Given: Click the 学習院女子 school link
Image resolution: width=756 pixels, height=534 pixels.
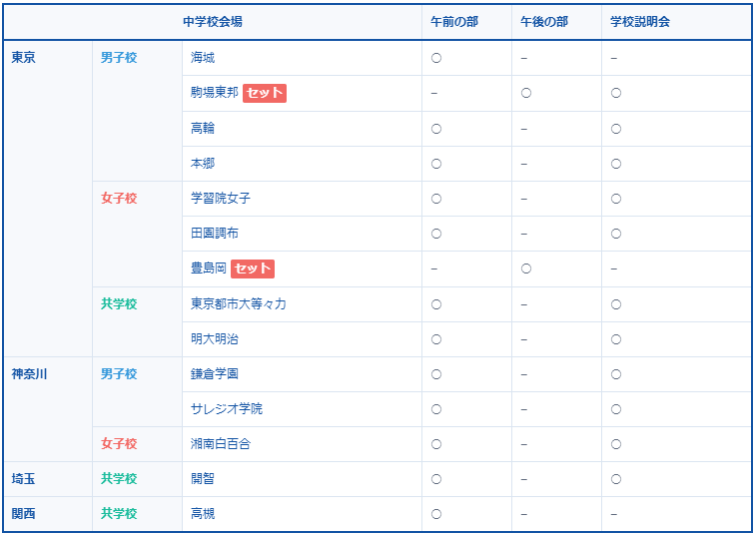Looking at the screenshot, I should [x=221, y=199].
